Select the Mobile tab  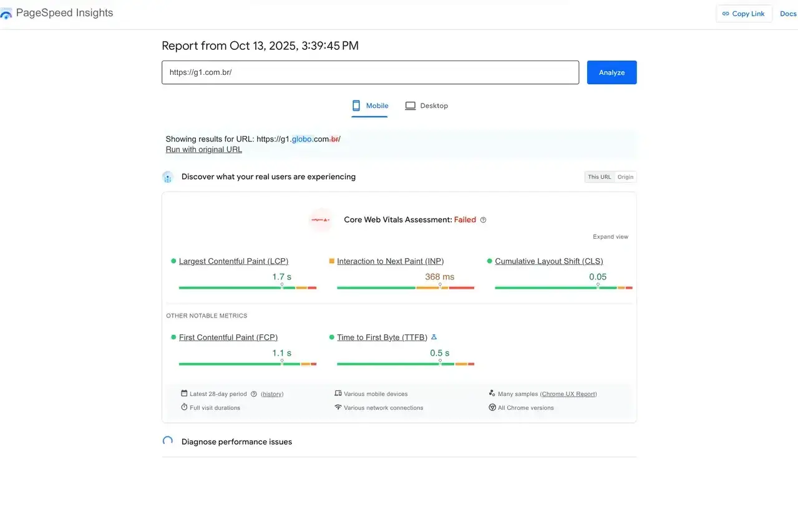[370, 105]
